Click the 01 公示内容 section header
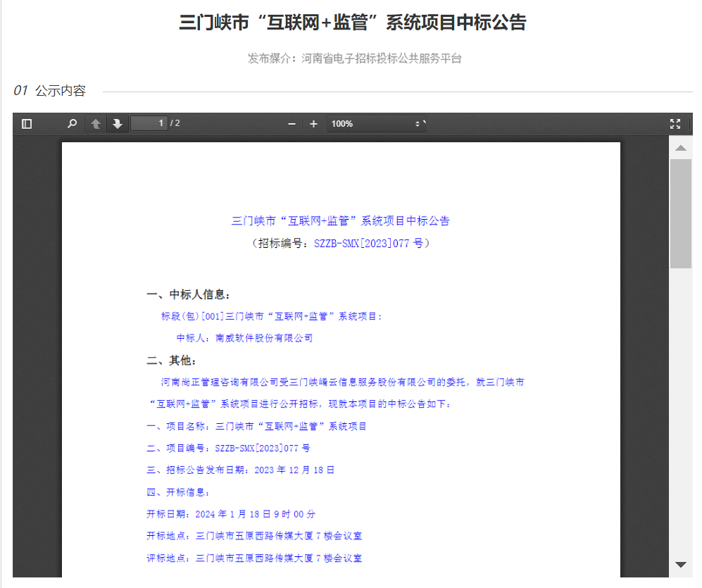Image resolution: width=702 pixels, height=588 pixels. click(50, 91)
